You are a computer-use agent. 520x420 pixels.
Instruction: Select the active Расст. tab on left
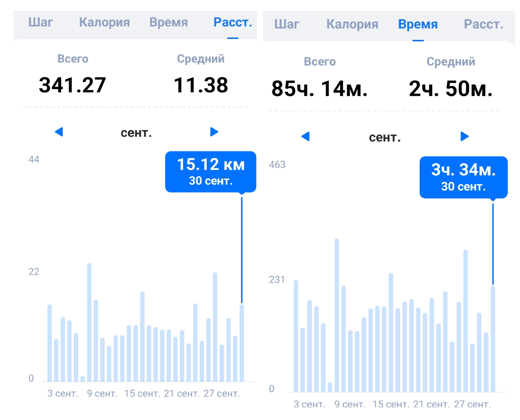[x=233, y=22]
